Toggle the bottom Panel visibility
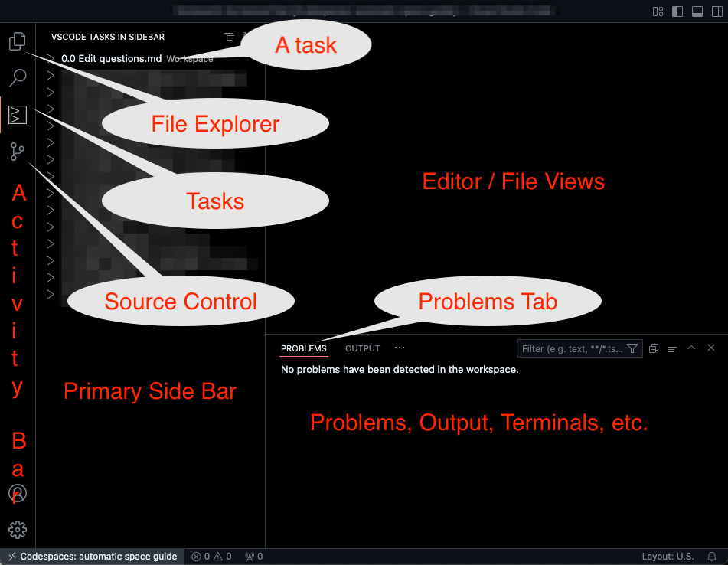This screenshot has width=728, height=565. pos(697,12)
